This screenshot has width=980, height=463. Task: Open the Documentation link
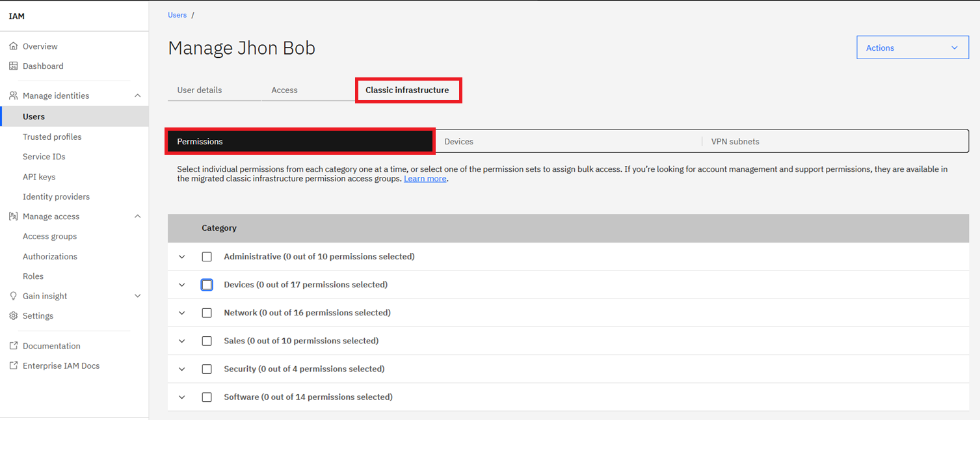[x=51, y=346]
